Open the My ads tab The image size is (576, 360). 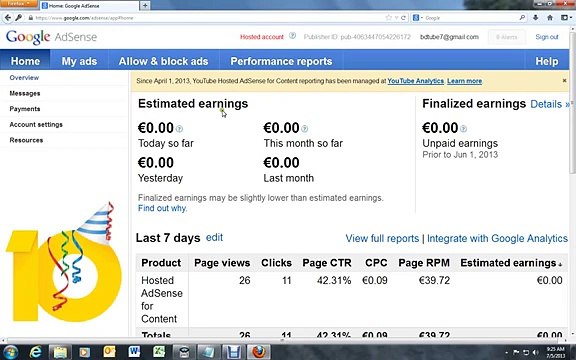click(x=79, y=61)
